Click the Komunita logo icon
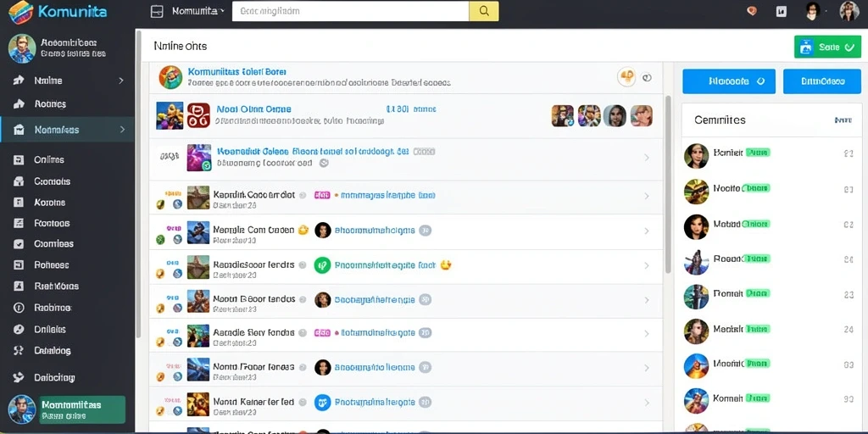868x434 pixels. [21, 12]
